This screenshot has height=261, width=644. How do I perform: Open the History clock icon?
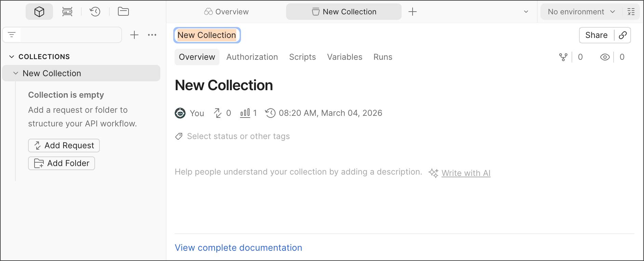[x=95, y=12]
